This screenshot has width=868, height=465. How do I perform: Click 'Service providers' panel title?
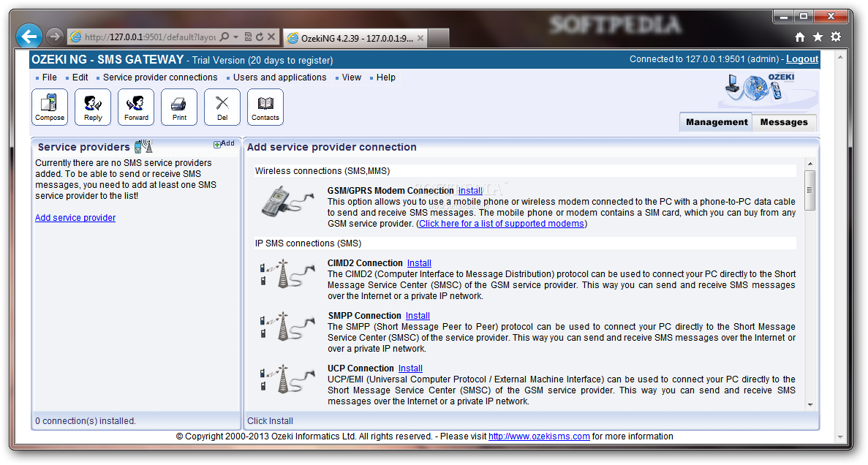(x=83, y=147)
